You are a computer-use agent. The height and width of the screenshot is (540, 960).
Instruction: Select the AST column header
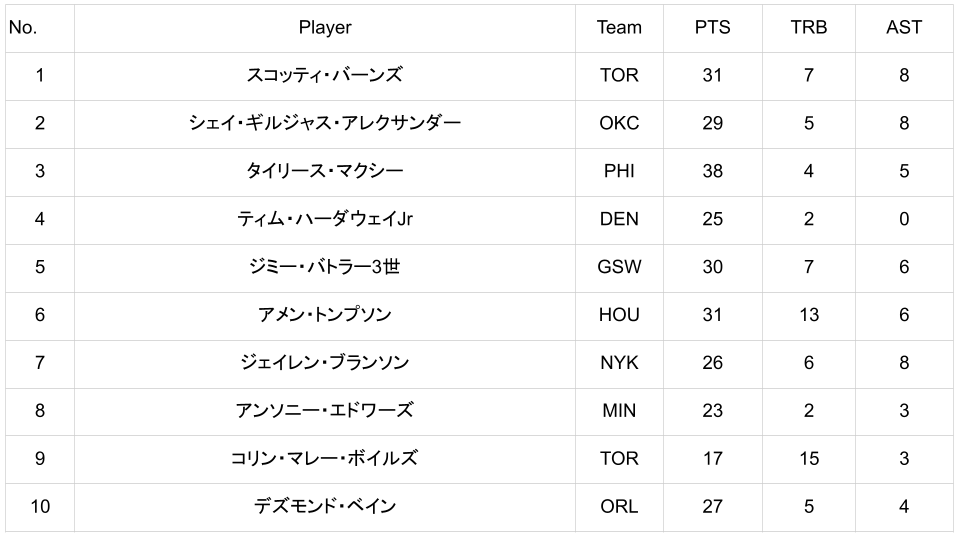tap(903, 28)
